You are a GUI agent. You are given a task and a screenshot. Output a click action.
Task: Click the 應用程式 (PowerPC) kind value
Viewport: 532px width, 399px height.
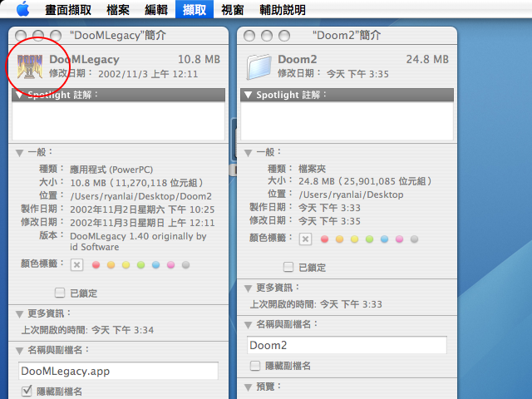point(111,170)
